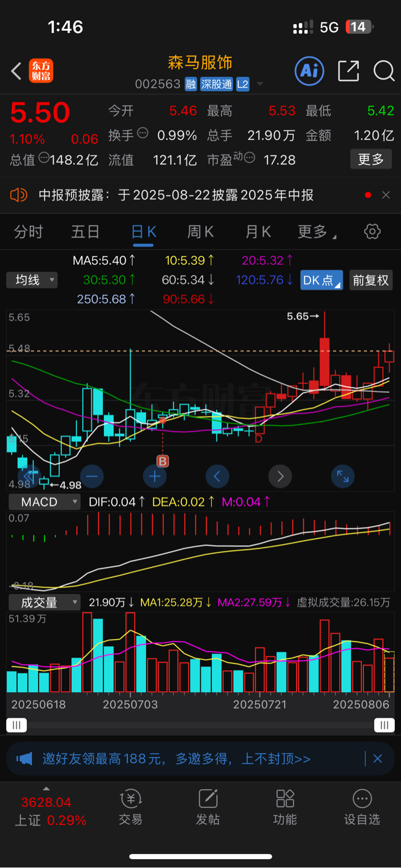Screen dimensions: 401x868
Task: Tap the MA5:5.40 value
Action: [104, 260]
